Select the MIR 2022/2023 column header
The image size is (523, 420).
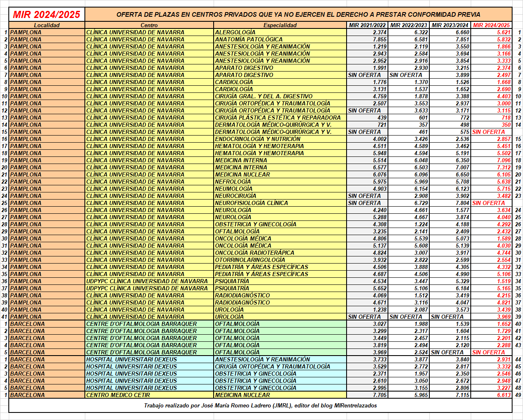click(x=408, y=25)
